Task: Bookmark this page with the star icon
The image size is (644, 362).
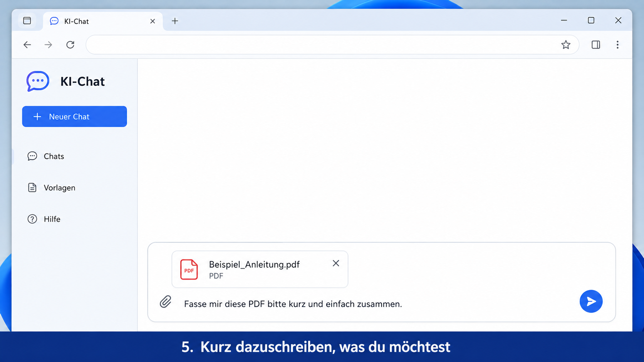Action: pyautogui.click(x=565, y=45)
